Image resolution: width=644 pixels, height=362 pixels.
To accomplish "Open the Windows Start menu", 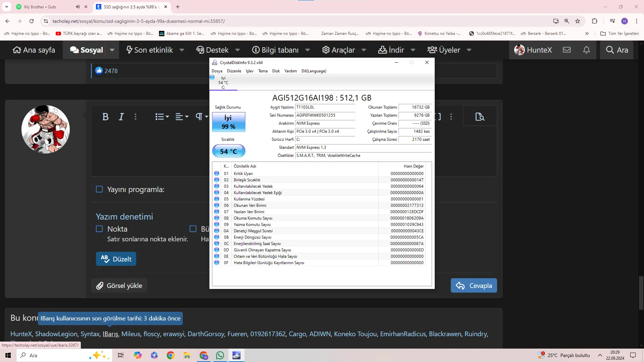I will pos(8,355).
